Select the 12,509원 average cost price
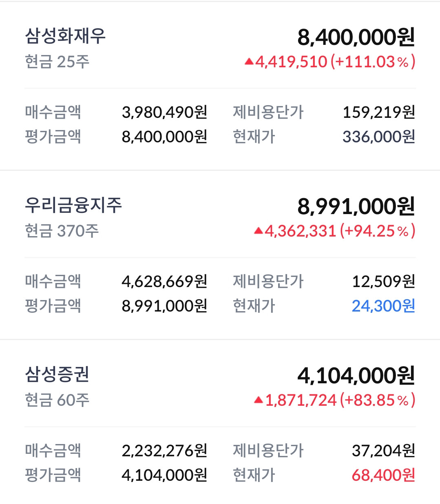The width and height of the screenshot is (440, 504). [x=383, y=281]
